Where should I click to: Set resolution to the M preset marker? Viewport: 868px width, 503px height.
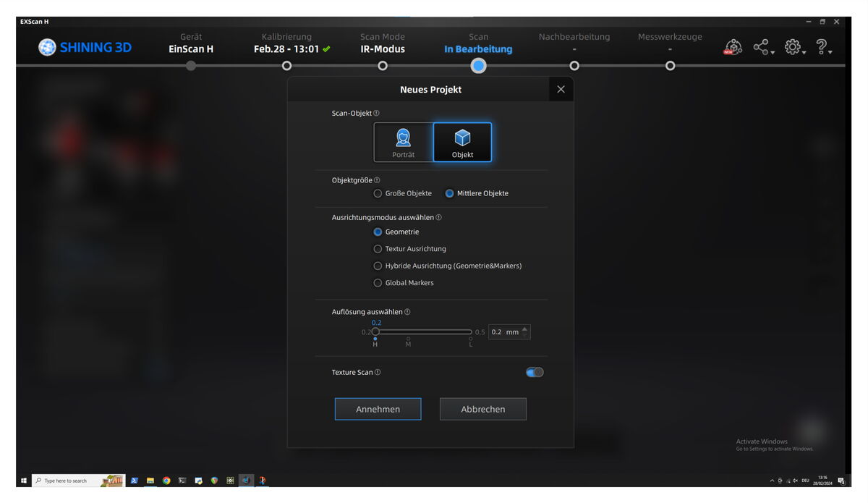click(408, 342)
